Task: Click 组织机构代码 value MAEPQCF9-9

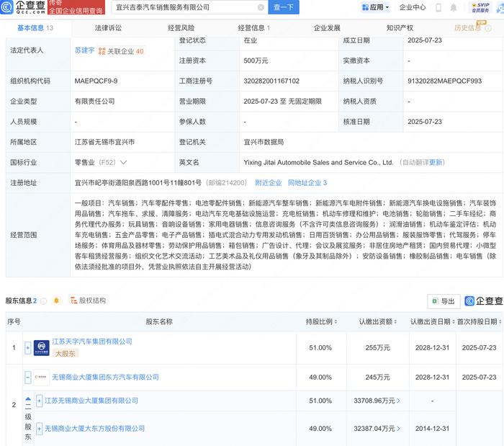Action: click(x=96, y=81)
